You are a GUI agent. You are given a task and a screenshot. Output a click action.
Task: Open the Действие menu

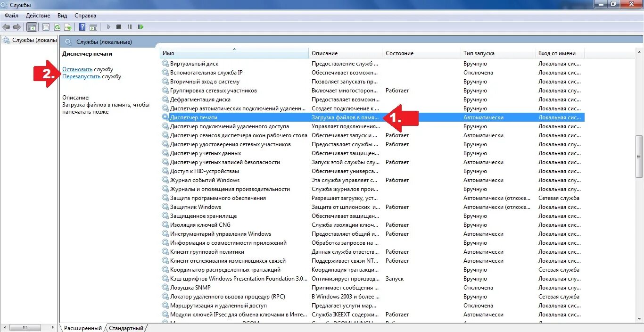point(38,16)
